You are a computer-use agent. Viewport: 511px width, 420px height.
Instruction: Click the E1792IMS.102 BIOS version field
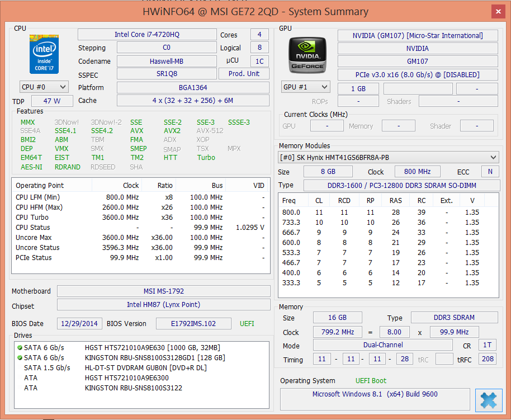click(x=193, y=323)
